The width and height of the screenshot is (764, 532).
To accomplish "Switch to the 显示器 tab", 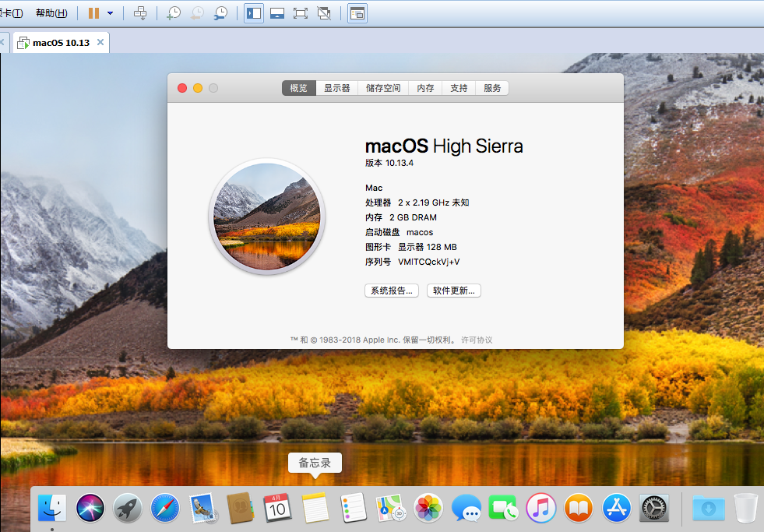I will click(x=337, y=88).
